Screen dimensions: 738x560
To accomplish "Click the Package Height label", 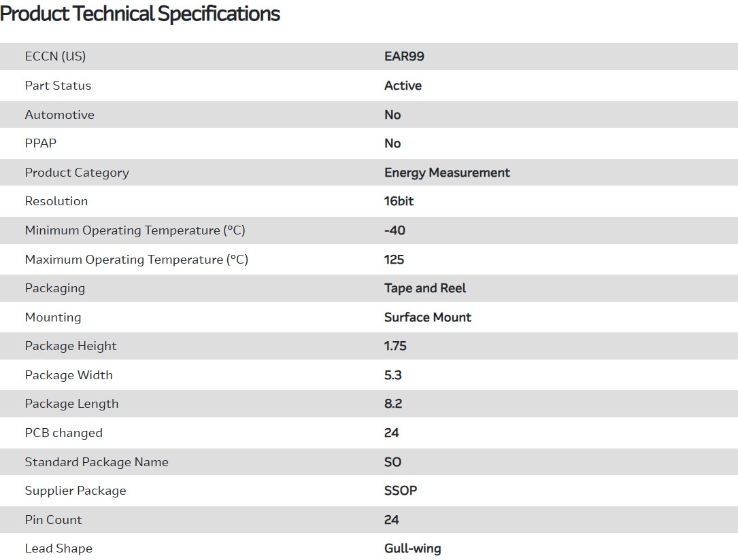I will click(71, 346).
